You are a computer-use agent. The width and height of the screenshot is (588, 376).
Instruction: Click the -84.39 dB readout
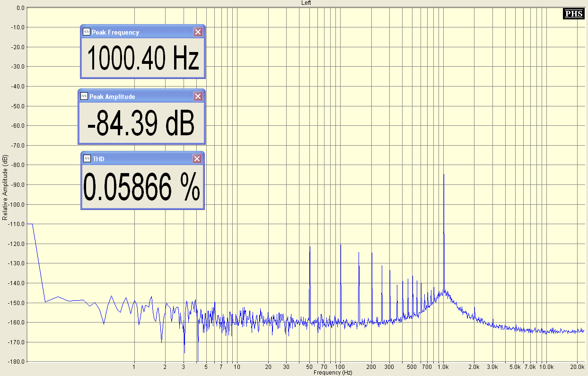click(141, 123)
